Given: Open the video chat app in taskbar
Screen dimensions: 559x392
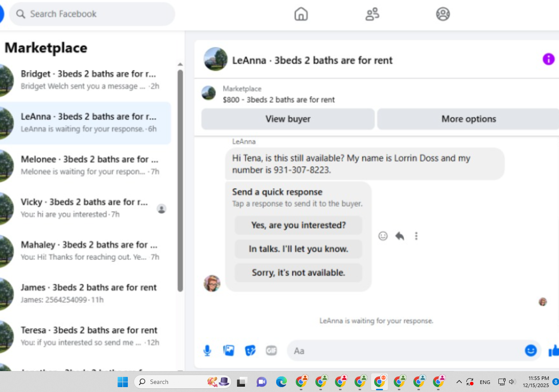Looking at the screenshot, I should click(x=261, y=382).
